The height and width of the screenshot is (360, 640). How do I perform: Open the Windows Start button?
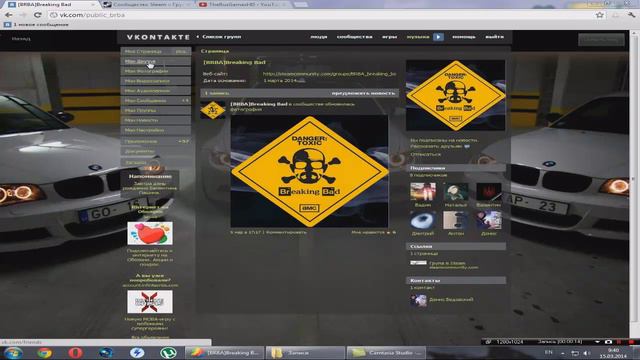tap(13, 353)
